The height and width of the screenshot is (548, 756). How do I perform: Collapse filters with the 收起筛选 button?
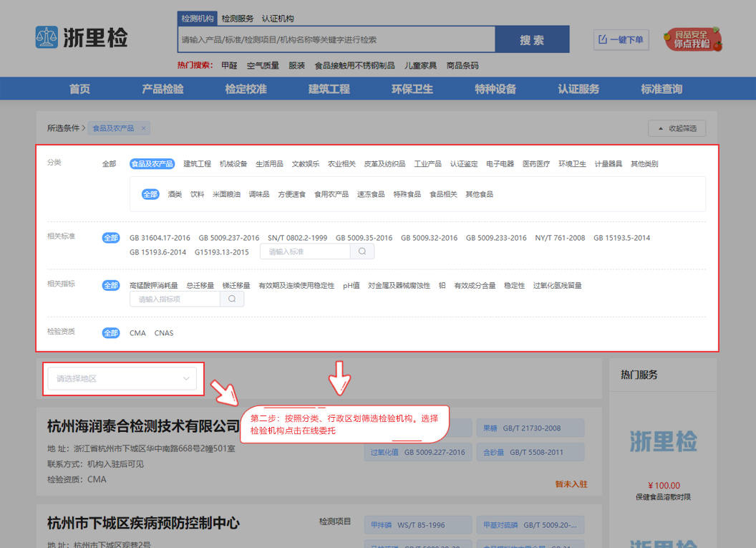677,128
